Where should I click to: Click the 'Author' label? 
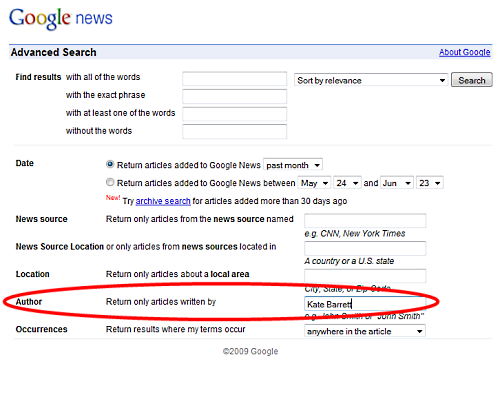point(29,302)
